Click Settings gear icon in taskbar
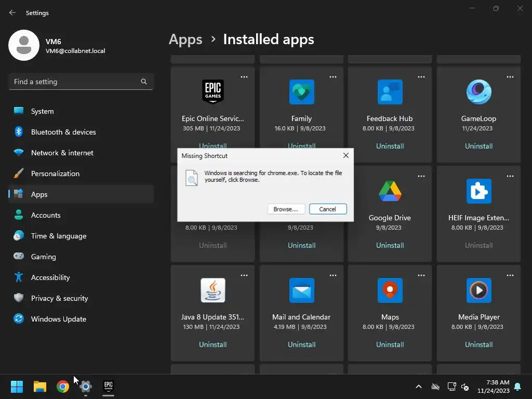 pyautogui.click(x=86, y=386)
